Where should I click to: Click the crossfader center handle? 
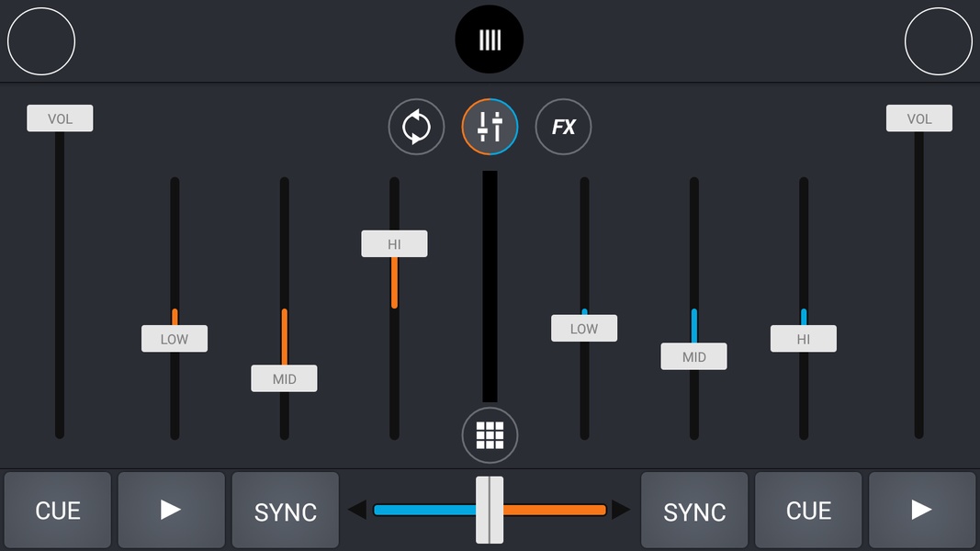click(490, 510)
